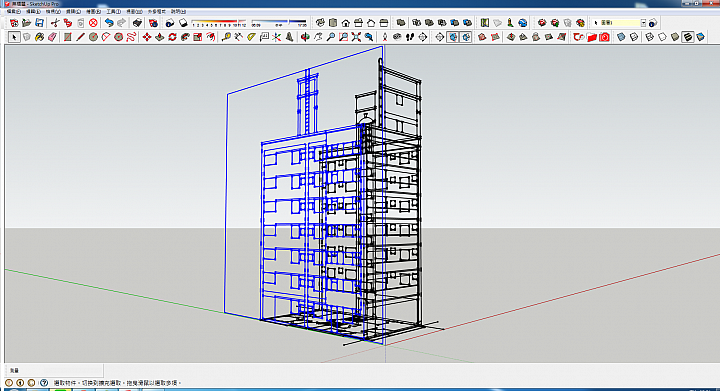Screen dimensions: 720x391
Task: Select the Push/Pull tool
Action: [x=160, y=37]
